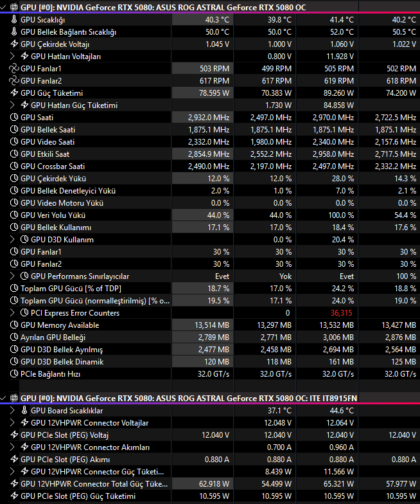Click the fan icon of GPU Fanlar2 RPM row
The height and width of the screenshot is (504, 420).
14,81
